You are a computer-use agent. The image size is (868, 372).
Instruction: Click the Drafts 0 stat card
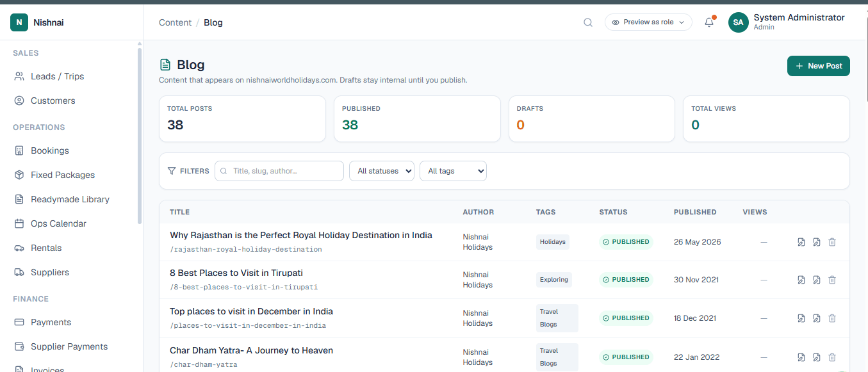pos(592,119)
